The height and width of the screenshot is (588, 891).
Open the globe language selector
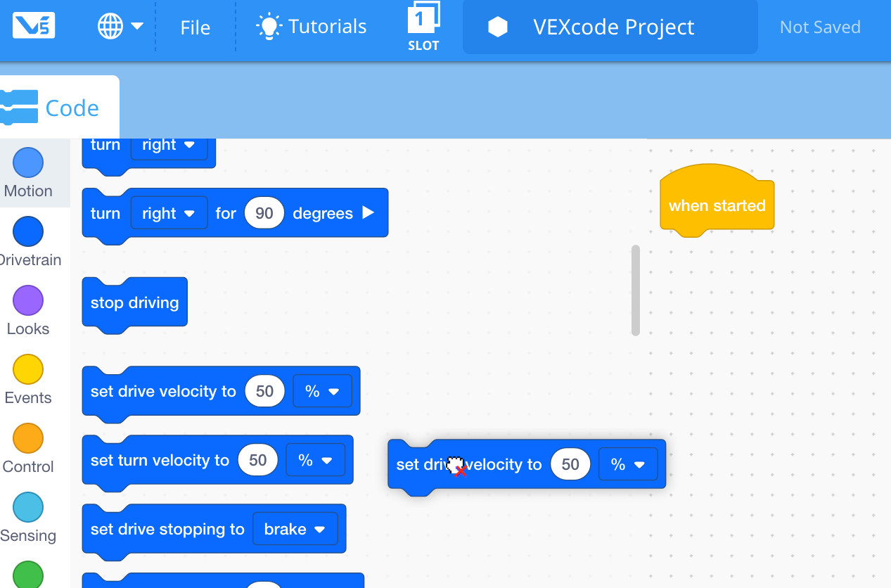coord(120,27)
